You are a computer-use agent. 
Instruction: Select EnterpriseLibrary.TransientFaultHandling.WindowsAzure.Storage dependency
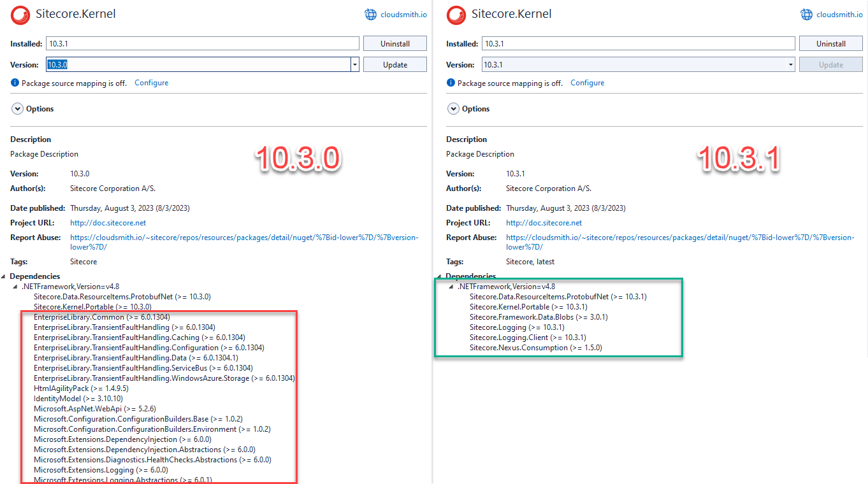coord(164,378)
